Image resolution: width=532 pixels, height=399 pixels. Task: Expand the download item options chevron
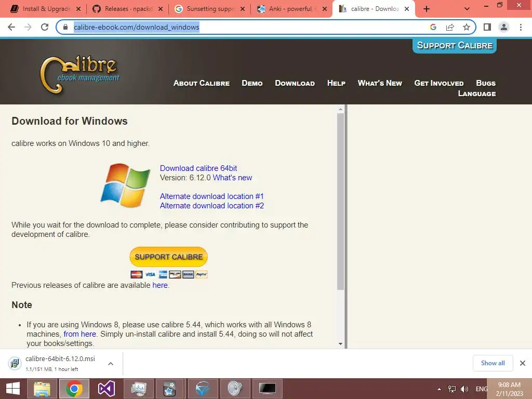111,364
